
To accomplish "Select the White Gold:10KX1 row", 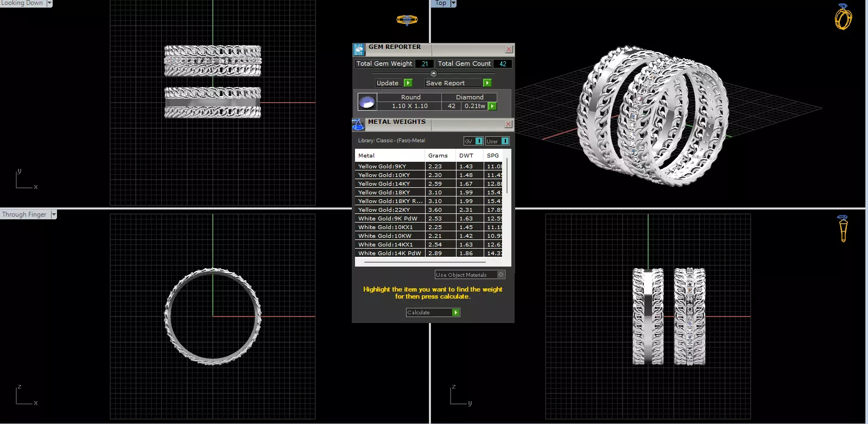I will click(429, 227).
